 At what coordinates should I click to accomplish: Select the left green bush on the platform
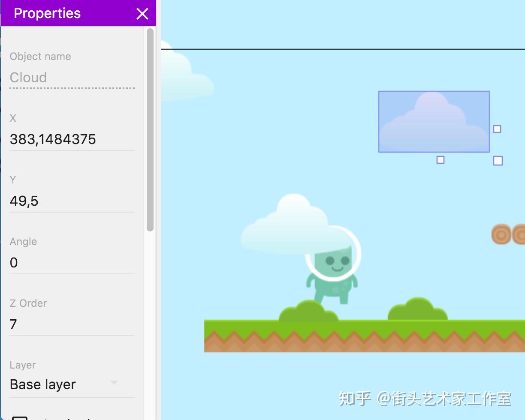tap(309, 313)
